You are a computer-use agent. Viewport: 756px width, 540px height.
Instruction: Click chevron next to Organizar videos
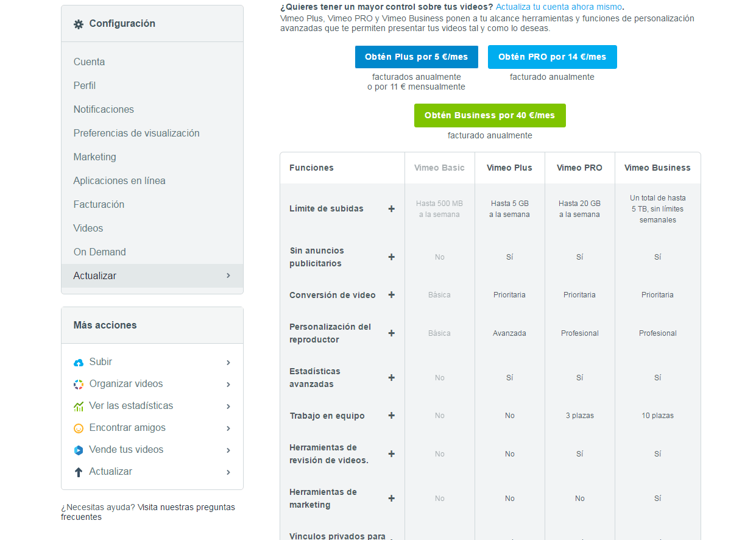click(x=228, y=385)
